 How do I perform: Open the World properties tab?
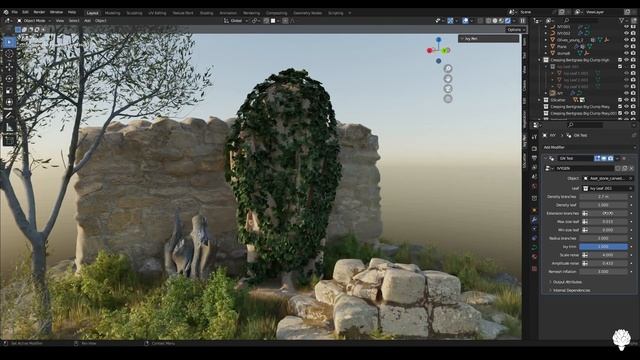pyautogui.click(x=534, y=186)
